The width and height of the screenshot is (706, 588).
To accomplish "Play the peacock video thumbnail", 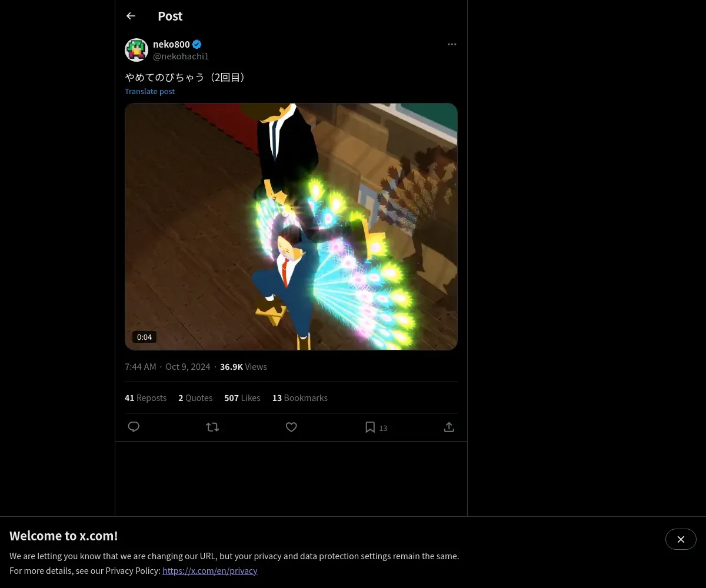I will tap(291, 226).
